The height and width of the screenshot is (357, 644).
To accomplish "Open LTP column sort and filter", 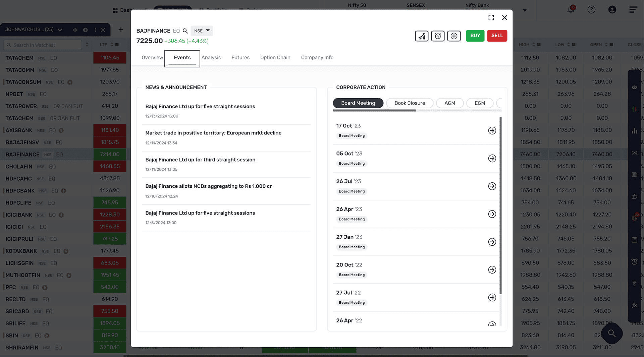I will click(114, 45).
